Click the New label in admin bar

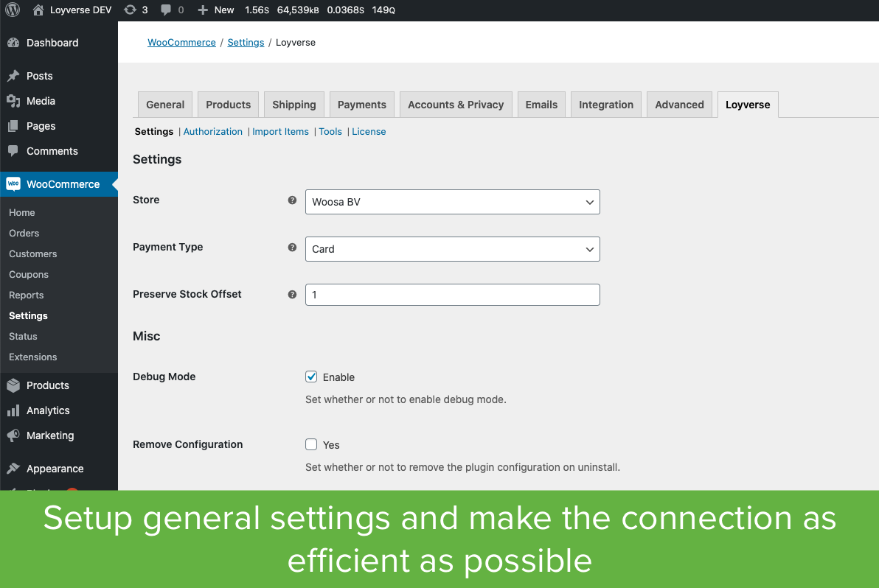coord(224,10)
